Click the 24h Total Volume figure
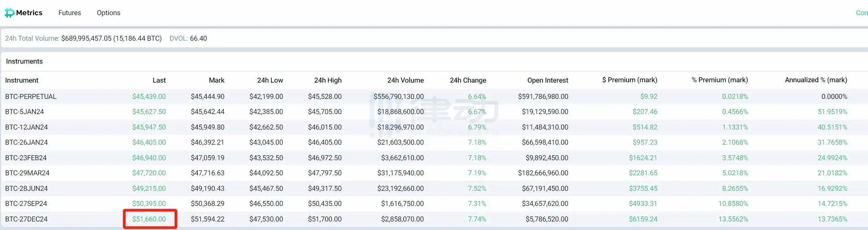Image resolution: width=868 pixels, height=230 pixels. pos(111,38)
